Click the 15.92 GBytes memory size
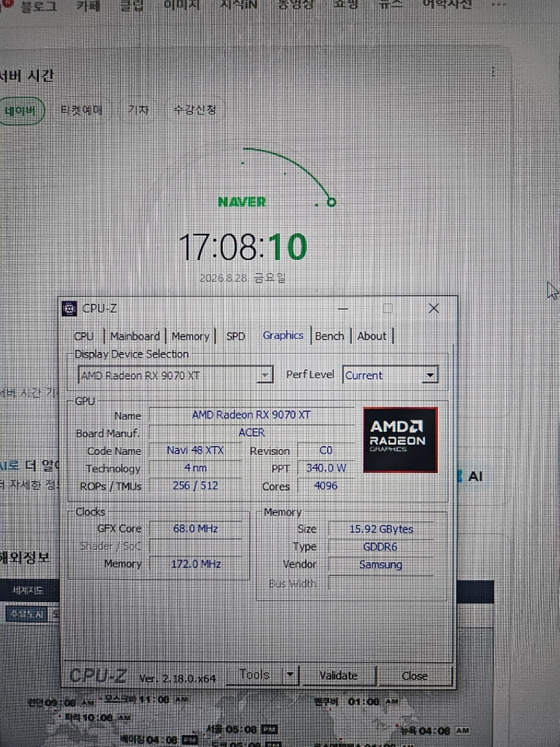The image size is (560, 747). click(381, 530)
